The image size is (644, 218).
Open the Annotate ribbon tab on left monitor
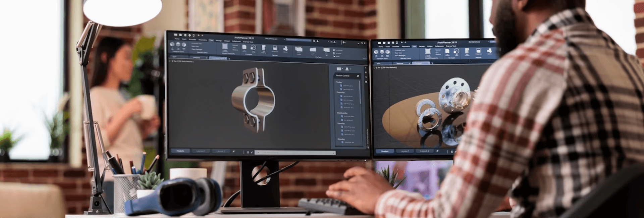[192, 39]
